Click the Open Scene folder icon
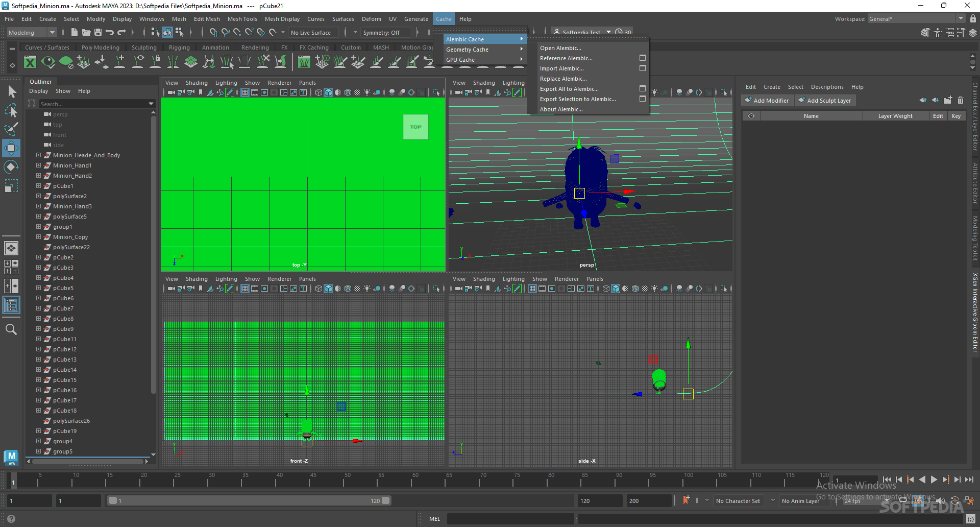 point(86,32)
